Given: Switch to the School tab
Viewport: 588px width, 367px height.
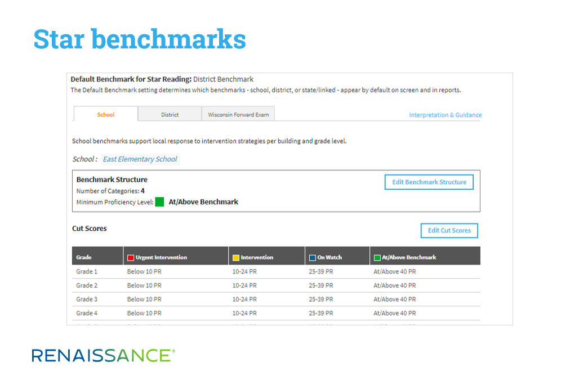Looking at the screenshot, I should (106, 114).
